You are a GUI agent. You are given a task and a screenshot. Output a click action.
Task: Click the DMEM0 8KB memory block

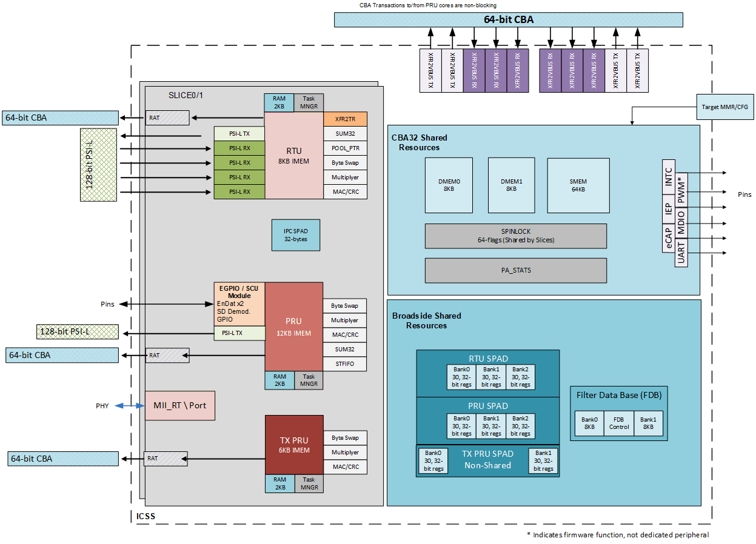coord(449,185)
